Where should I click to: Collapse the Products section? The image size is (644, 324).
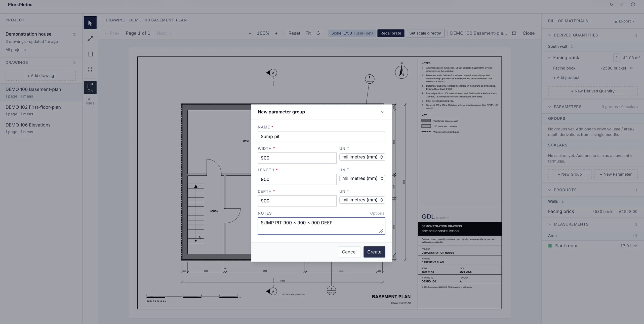(550, 190)
